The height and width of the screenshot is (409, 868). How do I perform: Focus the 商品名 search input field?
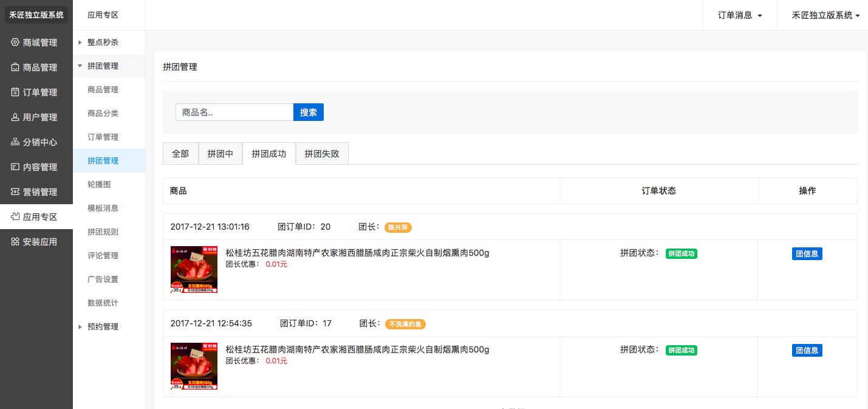click(234, 112)
